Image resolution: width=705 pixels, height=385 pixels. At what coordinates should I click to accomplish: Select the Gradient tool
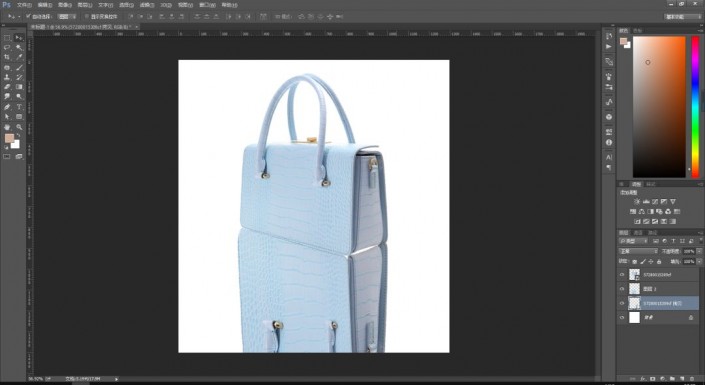coord(19,87)
